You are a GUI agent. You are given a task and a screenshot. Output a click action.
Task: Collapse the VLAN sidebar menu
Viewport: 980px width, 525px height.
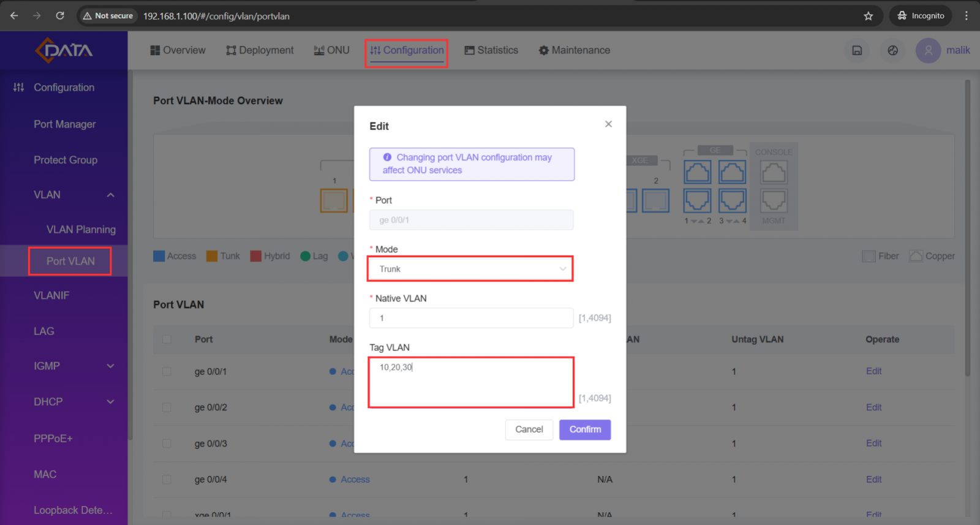click(x=110, y=195)
